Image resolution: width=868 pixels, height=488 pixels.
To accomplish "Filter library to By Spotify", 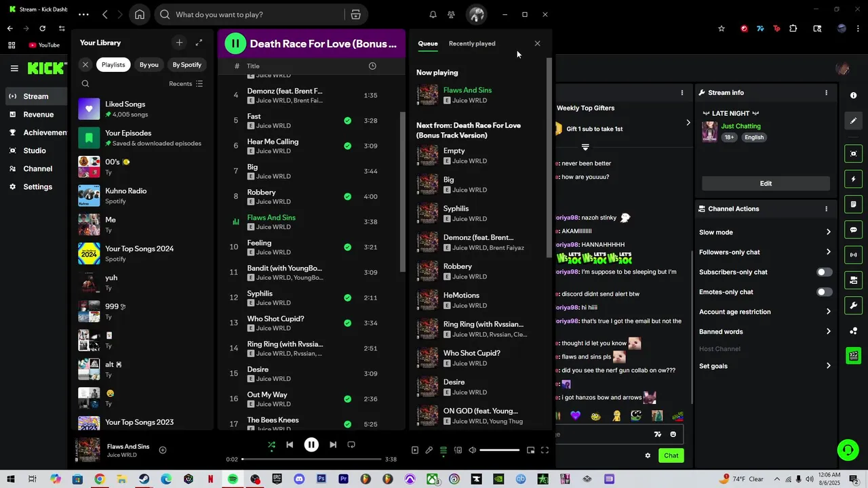I will pyautogui.click(x=187, y=65).
